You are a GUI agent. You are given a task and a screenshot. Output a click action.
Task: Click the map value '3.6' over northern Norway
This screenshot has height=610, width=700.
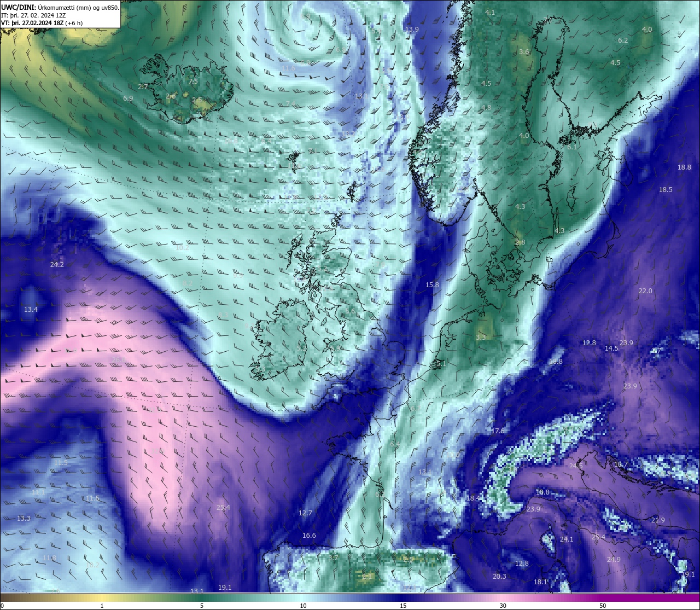pos(524,52)
